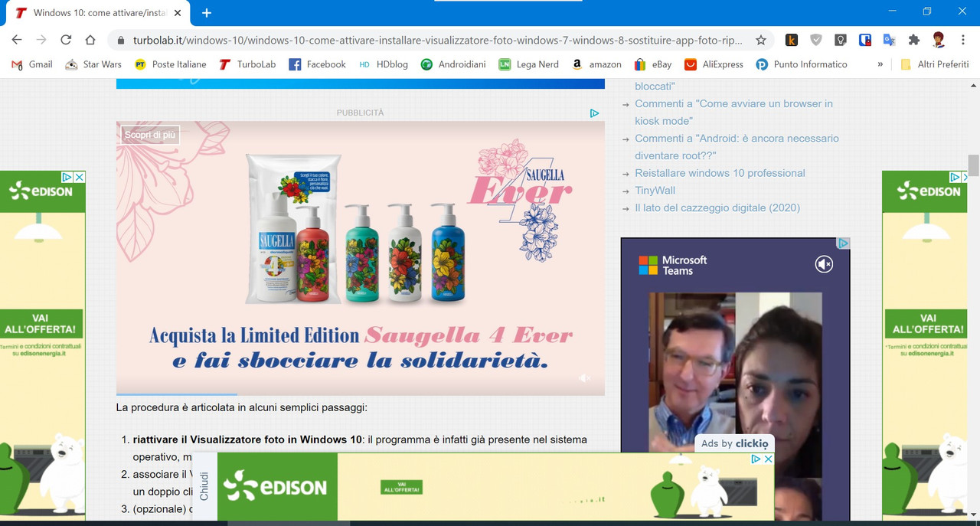Click Chiudi on bottom Edison banner
Viewport: 980px width, 526px height.
point(204,487)
